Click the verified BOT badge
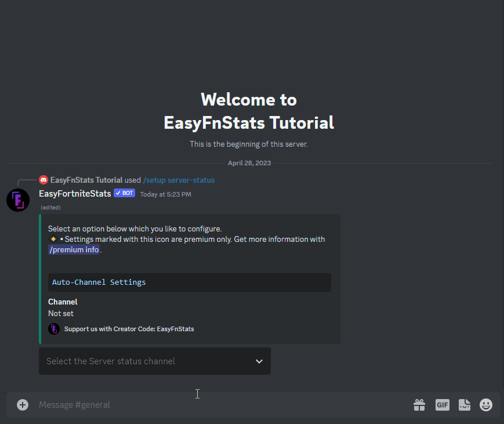This screenshot has height=424, width=504. 124,193
